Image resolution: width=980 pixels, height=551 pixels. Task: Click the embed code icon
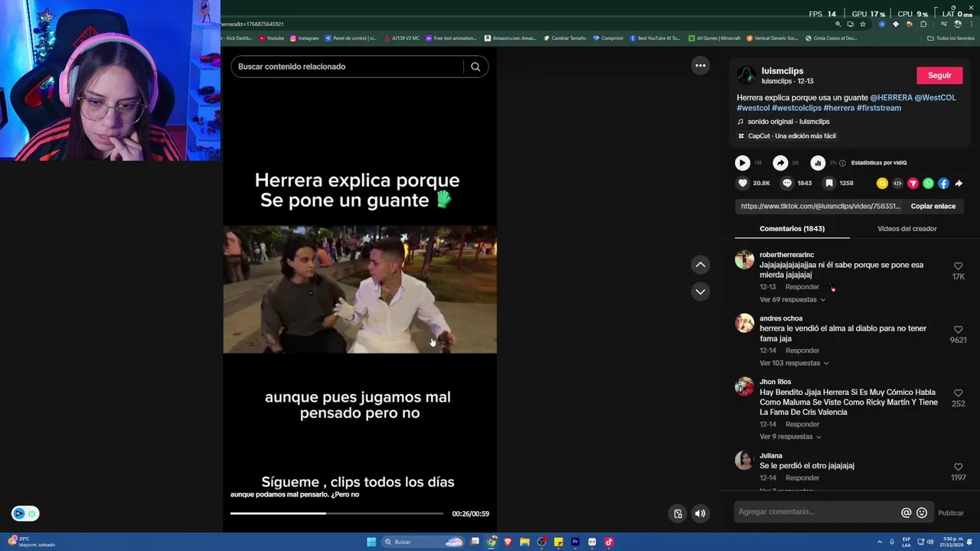coord(897,184)
